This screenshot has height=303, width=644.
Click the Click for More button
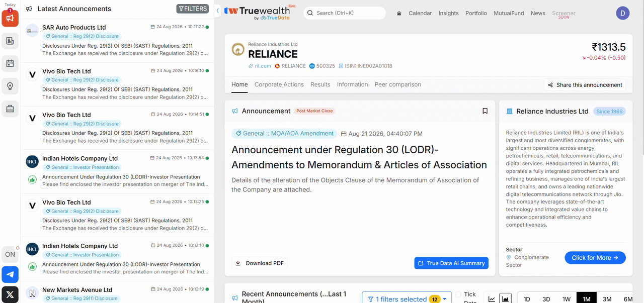coord(595,258)
